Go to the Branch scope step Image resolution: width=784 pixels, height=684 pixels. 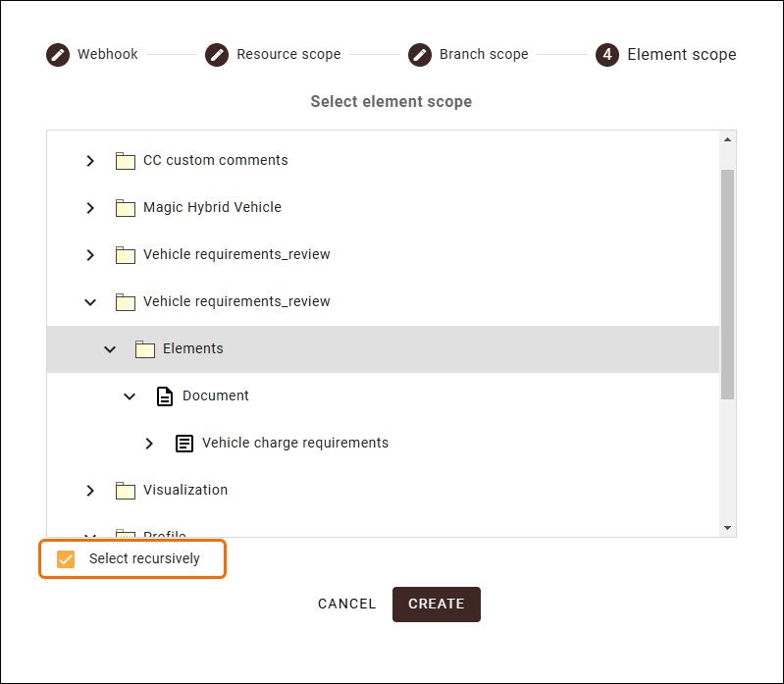pyautogui.click(x=484, y=55)
